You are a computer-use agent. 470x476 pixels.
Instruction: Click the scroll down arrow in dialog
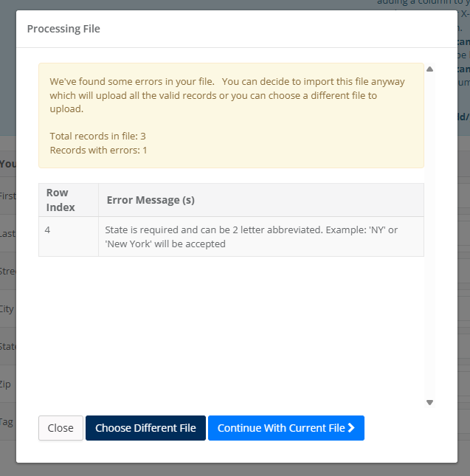[429, 402]
